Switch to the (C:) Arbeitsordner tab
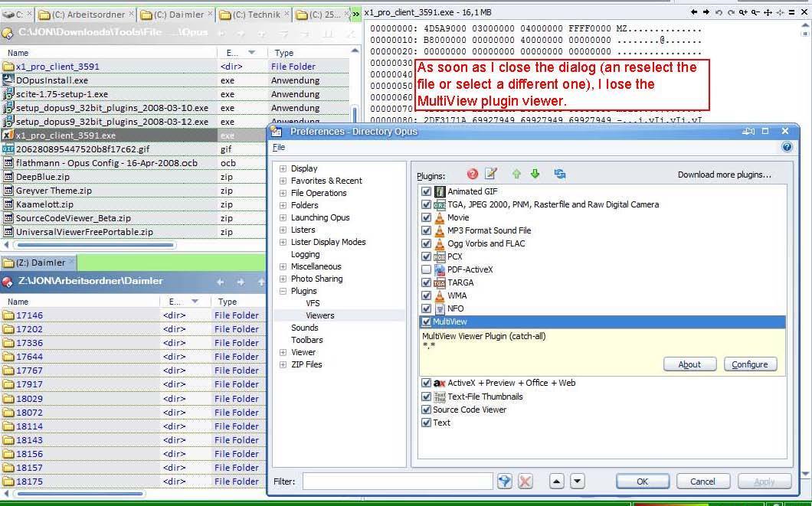The image size is (812, 506). (x=86, y=15)
